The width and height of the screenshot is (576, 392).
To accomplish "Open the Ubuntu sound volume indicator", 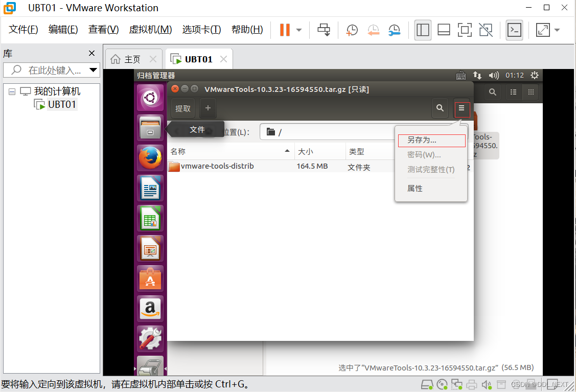I will (494, 75).
